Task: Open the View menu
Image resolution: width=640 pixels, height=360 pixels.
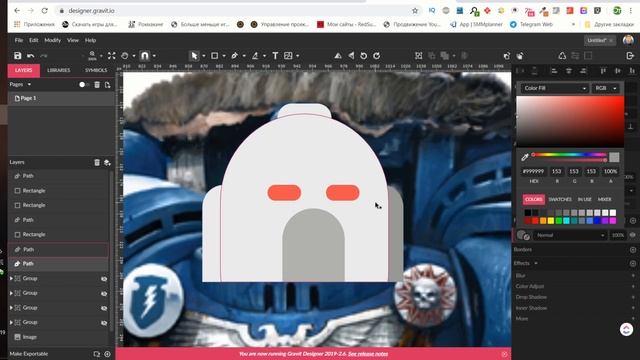Action: 73,40
